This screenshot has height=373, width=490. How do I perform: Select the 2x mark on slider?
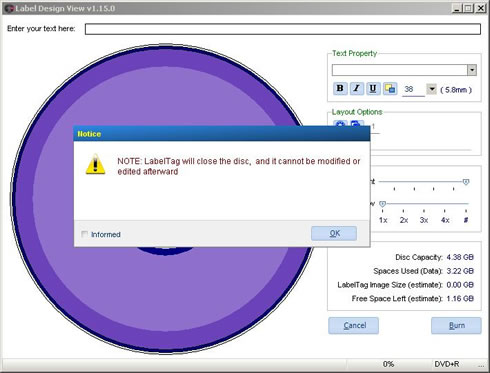[x=404, y=220]
